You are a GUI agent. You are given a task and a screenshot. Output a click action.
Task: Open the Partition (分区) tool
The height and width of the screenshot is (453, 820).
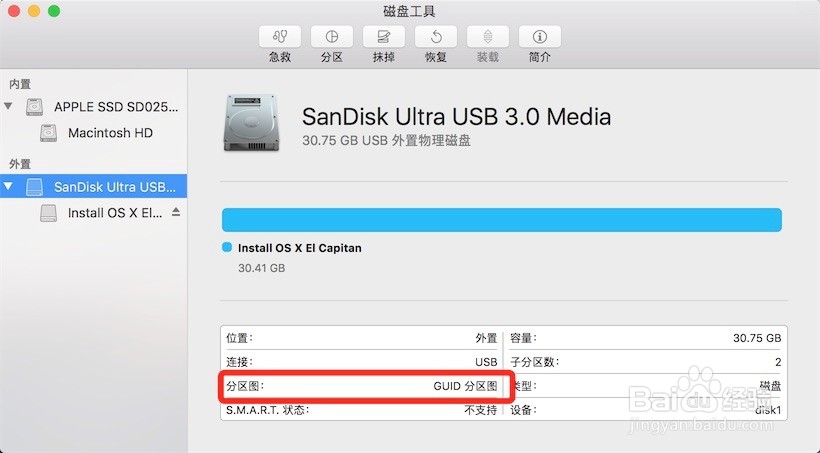point(332,37)
